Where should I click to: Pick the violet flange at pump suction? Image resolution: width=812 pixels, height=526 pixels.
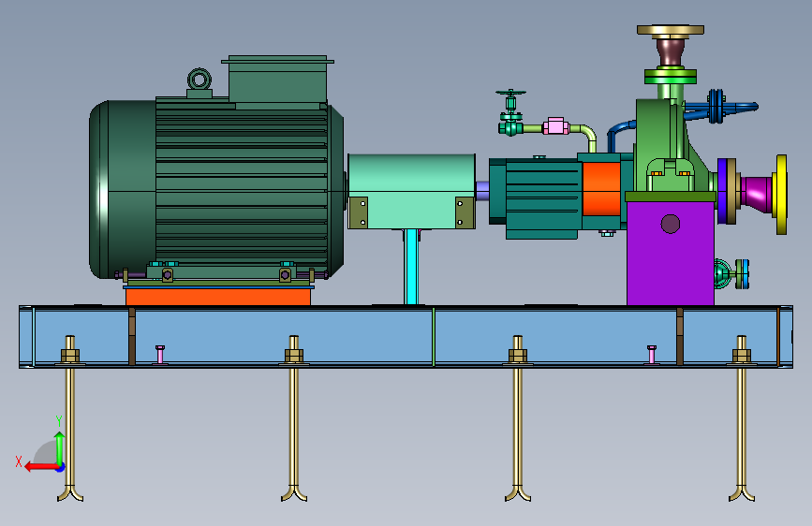click(722, 191)
